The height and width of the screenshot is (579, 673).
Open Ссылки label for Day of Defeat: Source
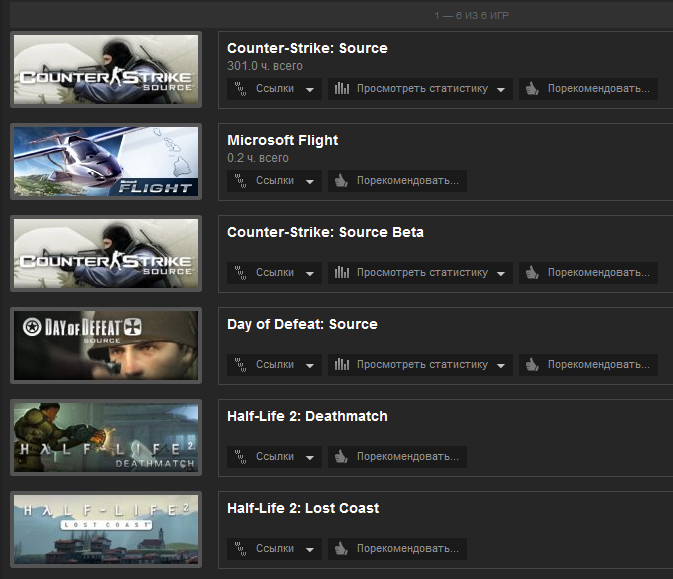[x=275, y=364]
